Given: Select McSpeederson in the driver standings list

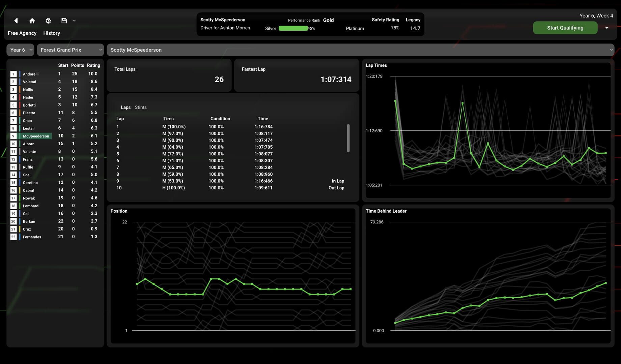Looking at the screenshot, I should click(36, 136).
